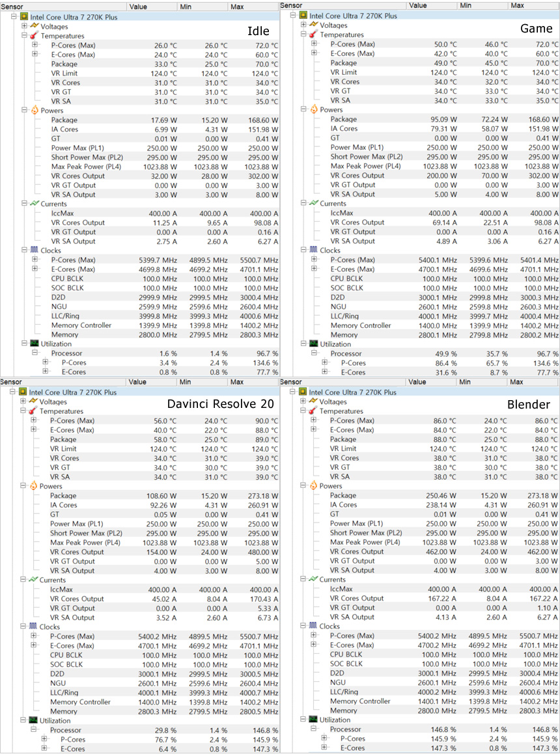Select the Package power row in the Blender panel
Screen dimensions: 560x756
tap(343, 495)
